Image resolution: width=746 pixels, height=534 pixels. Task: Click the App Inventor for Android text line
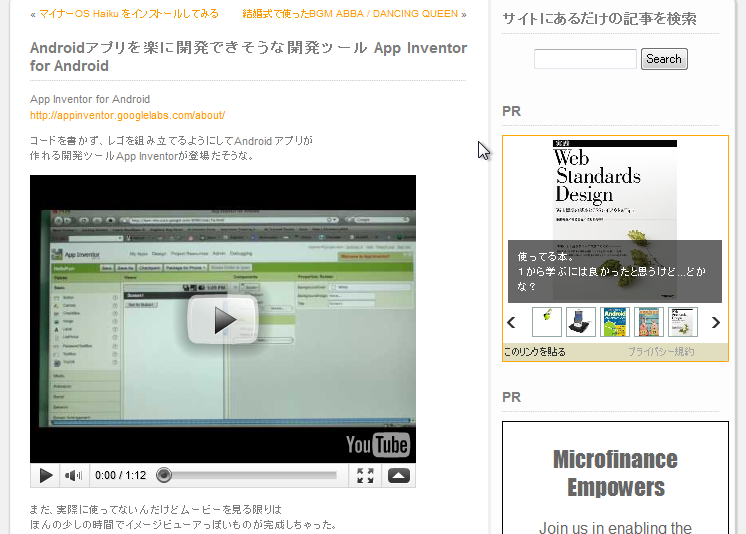tap(90, 99)
